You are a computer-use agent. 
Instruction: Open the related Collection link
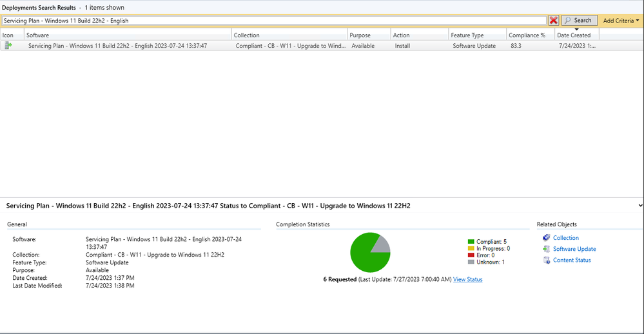tap(565, 238)
